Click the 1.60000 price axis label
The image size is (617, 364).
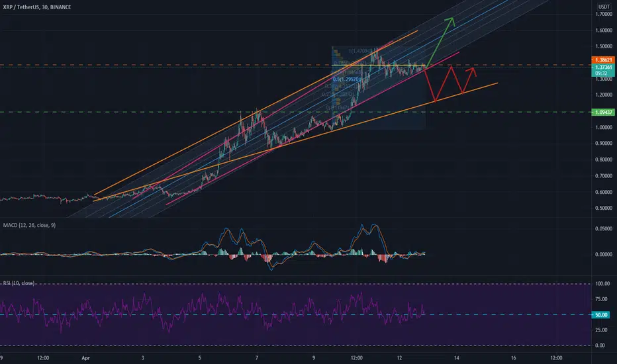(x=604, y=30)
